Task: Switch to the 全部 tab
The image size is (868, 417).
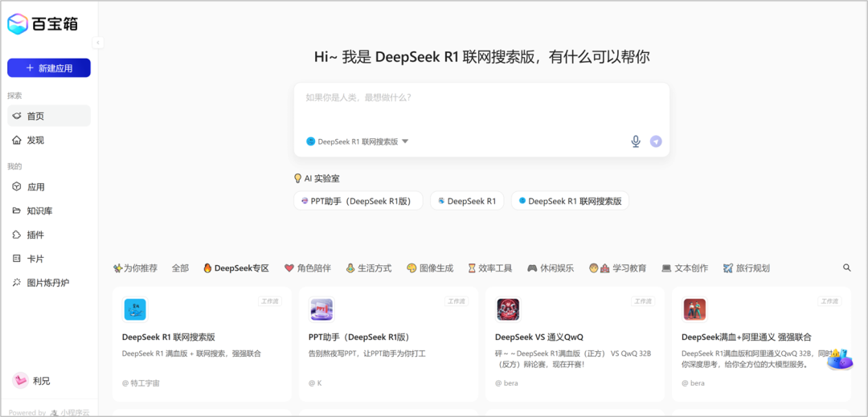Action: pyautogui.click(x=180, y=268)
